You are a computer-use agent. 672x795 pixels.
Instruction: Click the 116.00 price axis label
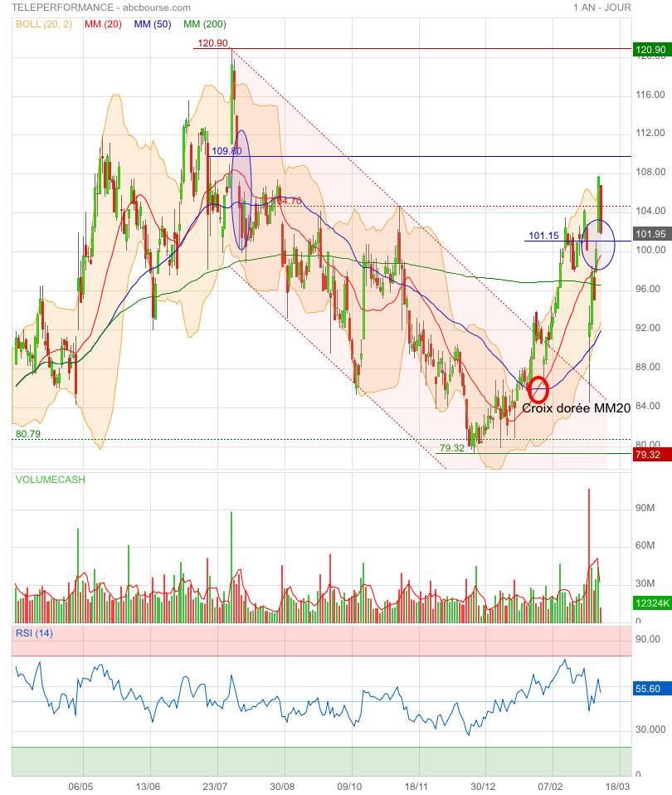tap(650, 95)
